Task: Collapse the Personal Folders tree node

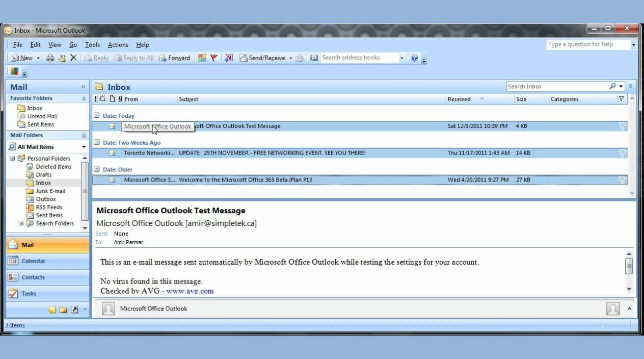Action: tap(13, 159)
